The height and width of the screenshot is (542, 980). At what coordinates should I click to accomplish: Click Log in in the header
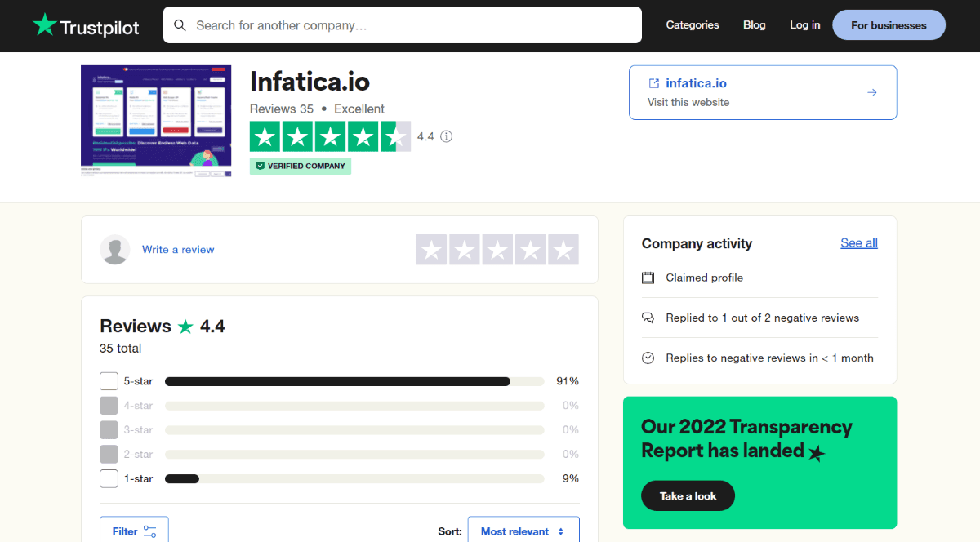(x=805, y=25)
